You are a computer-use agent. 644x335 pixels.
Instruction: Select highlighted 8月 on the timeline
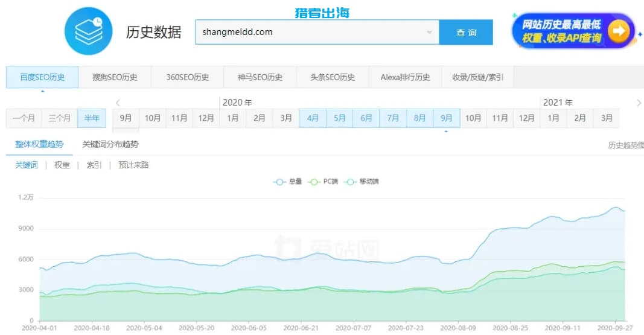[419, 118]
